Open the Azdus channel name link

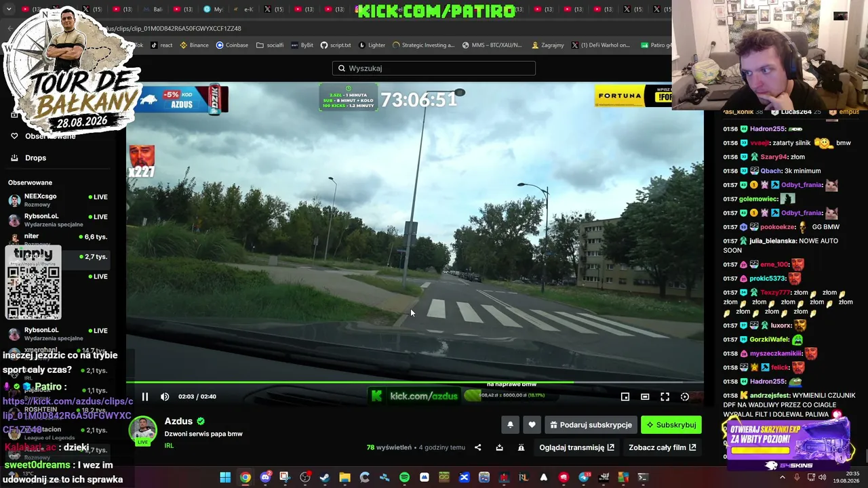178,421
